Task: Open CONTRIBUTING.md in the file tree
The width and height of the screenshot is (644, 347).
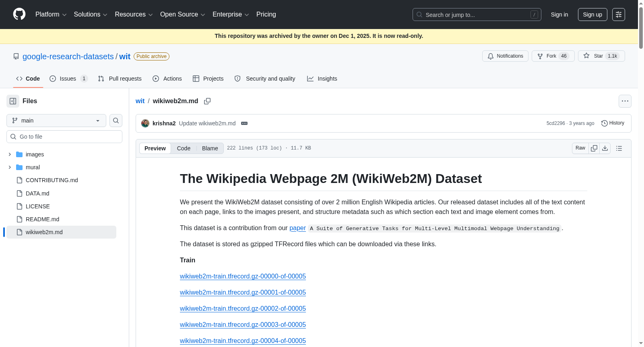Action: [x=52, y=180]
